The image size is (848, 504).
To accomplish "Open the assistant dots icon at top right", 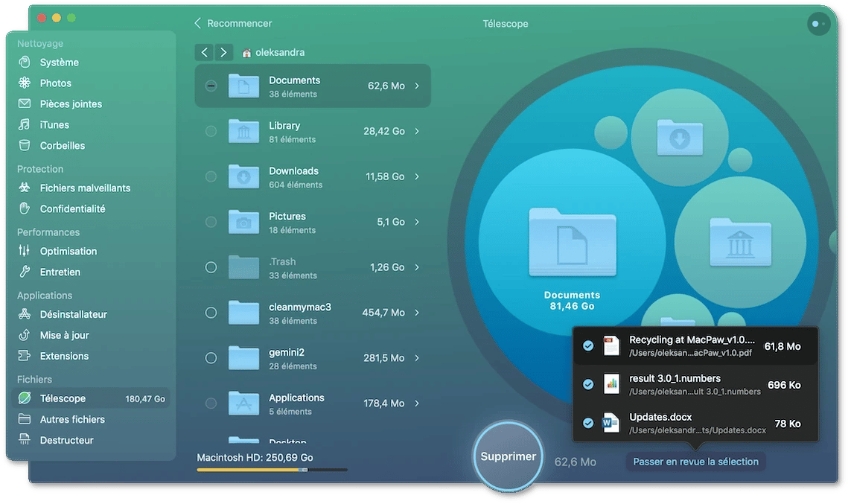I will [818, 24].
